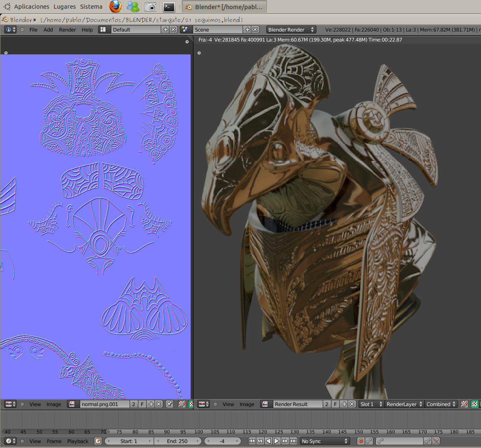481x448 pixels.
Task: Create new image in left editor
Action: click(151, 404)
